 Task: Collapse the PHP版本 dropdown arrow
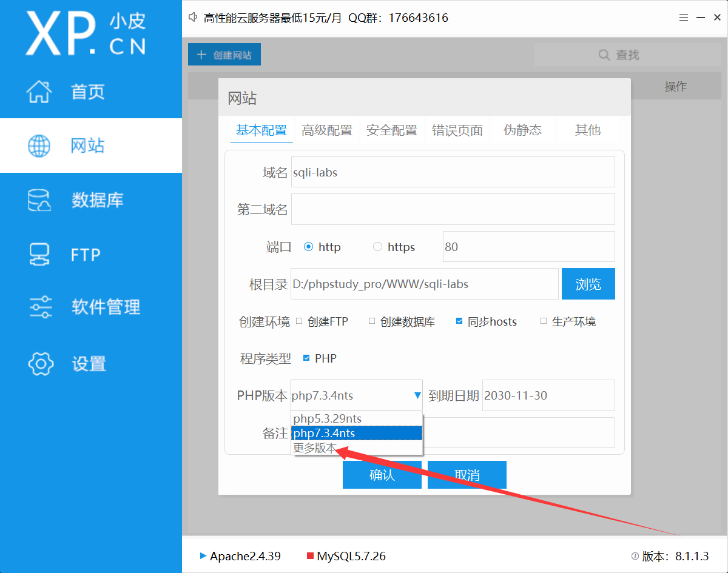coord(417,395)
